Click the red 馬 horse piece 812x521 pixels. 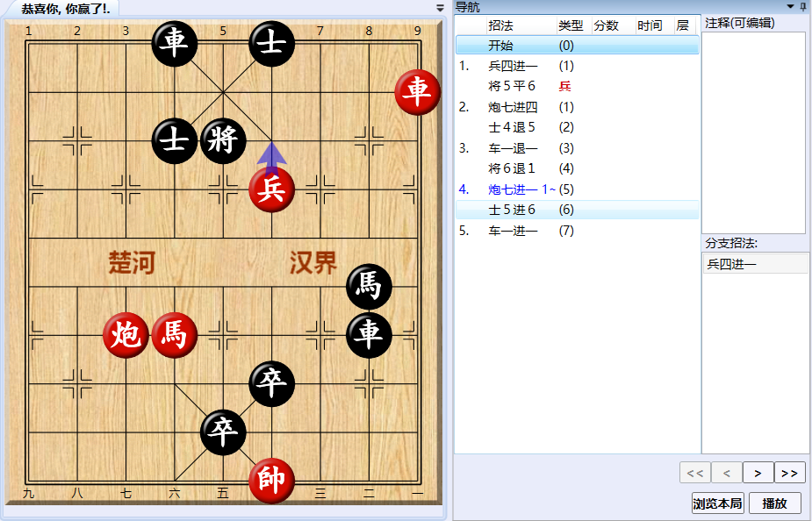point(175,336)
